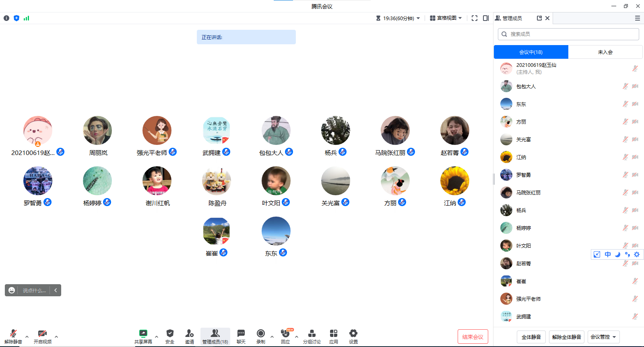Open the chat icon
644x347 pixels.
[241, 334]
